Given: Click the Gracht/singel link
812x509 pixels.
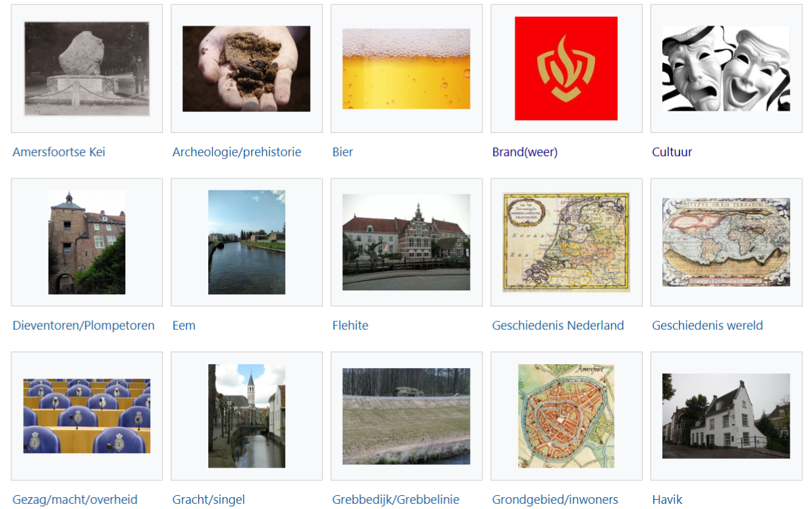Looking at the screenshot, I should 208,500.
